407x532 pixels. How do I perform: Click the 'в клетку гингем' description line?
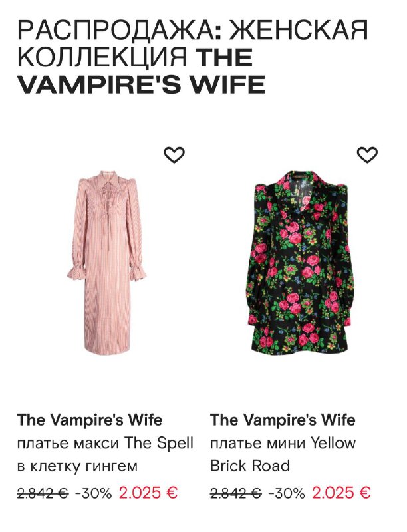tap(77, 467)
